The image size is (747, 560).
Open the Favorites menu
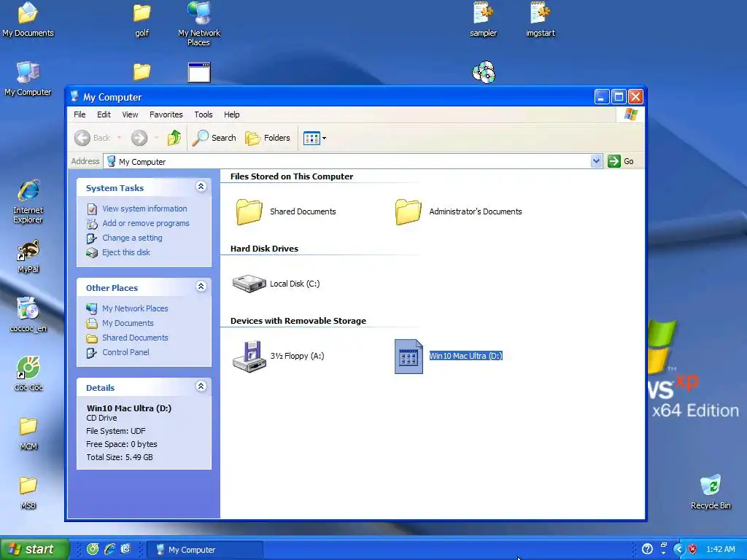coord(166,114)
